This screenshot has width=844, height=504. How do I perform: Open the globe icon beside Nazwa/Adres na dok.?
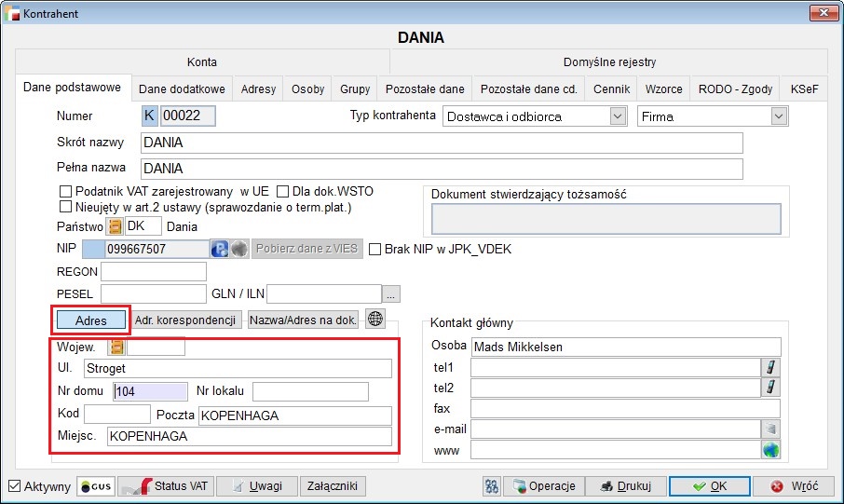[374, 320]
